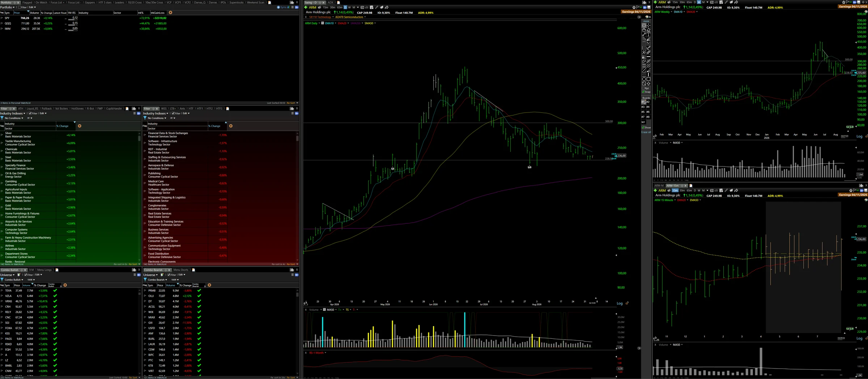
Task: Switch to the Flagged tab
Action: [x=27, y=3]
